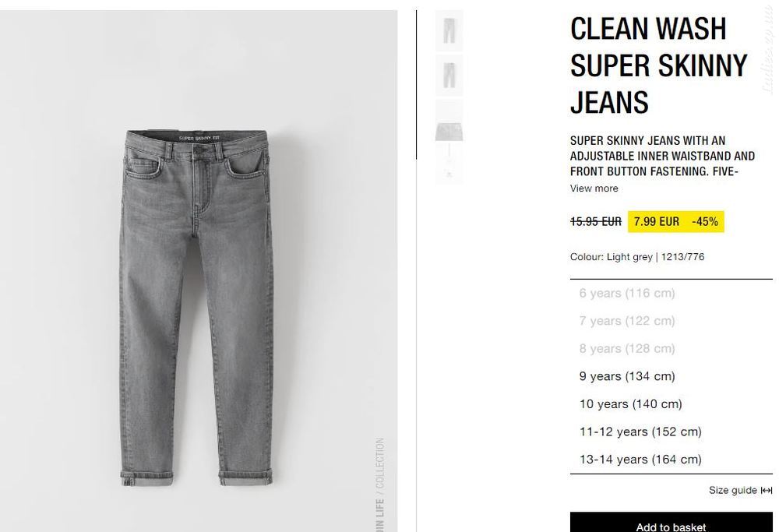Open the Size guide link
This screenshot has height=532, width=779.
click(733, 490)
